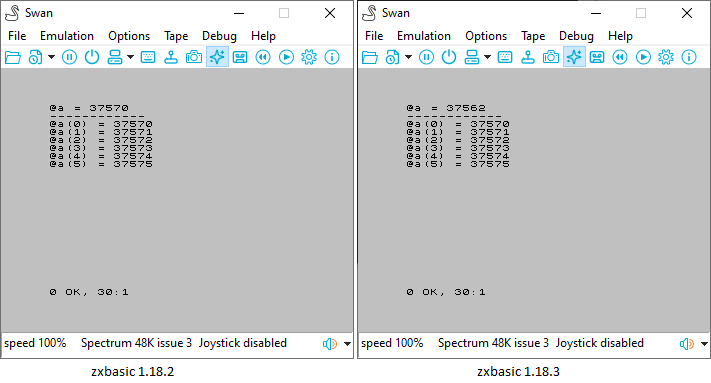Open file icon in right Swan window
Viewport: 711px width, 383px height.
click(x=370, y=57)
